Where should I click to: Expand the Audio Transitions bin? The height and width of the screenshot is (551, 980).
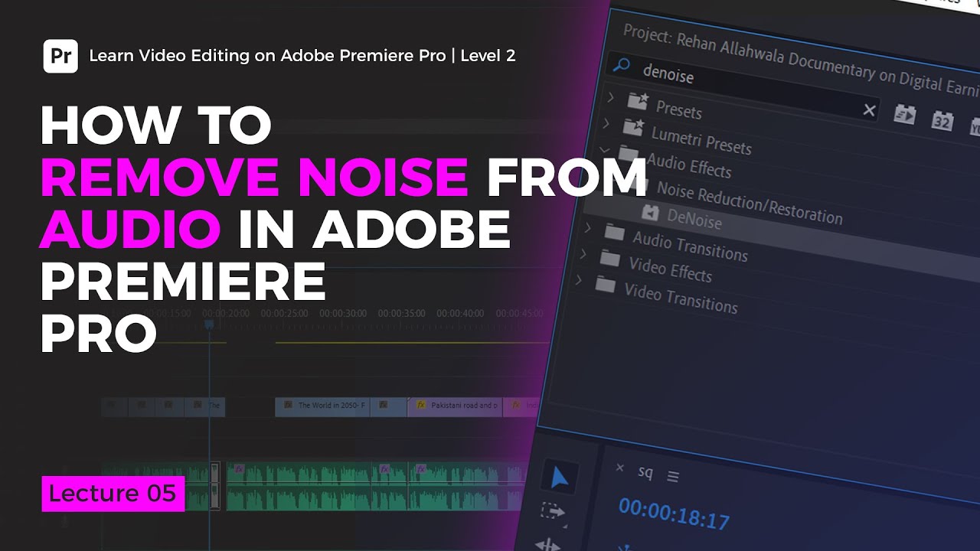click(588, 228)
